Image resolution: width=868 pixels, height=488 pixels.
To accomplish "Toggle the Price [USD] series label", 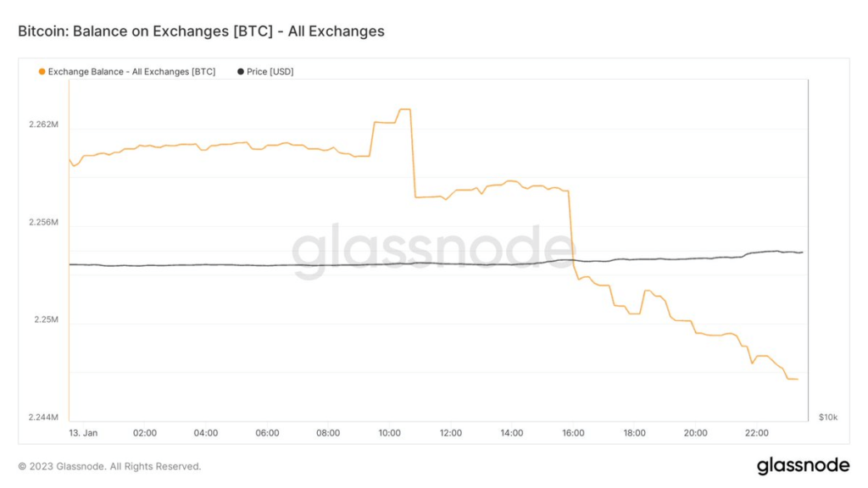I will pyautogui.click(x=270, y=72).
